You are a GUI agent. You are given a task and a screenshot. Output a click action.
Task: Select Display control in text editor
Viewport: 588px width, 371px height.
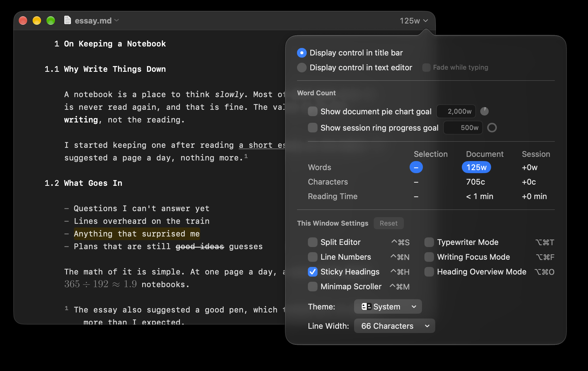tap(302, 68)
